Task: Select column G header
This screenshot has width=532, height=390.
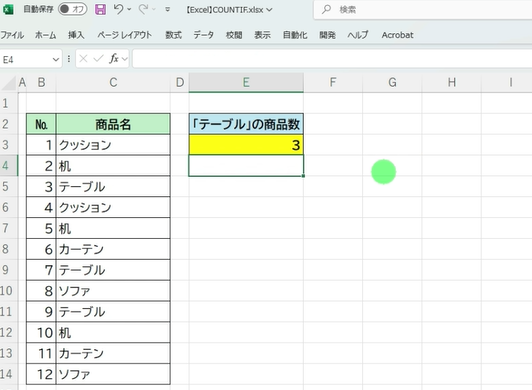Action: [x=392, y=82]
